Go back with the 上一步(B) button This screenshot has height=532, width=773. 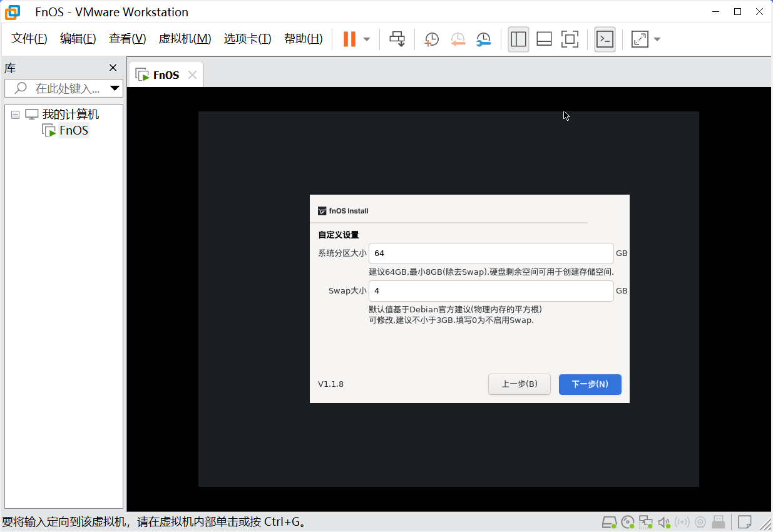(x=519, y=384)
